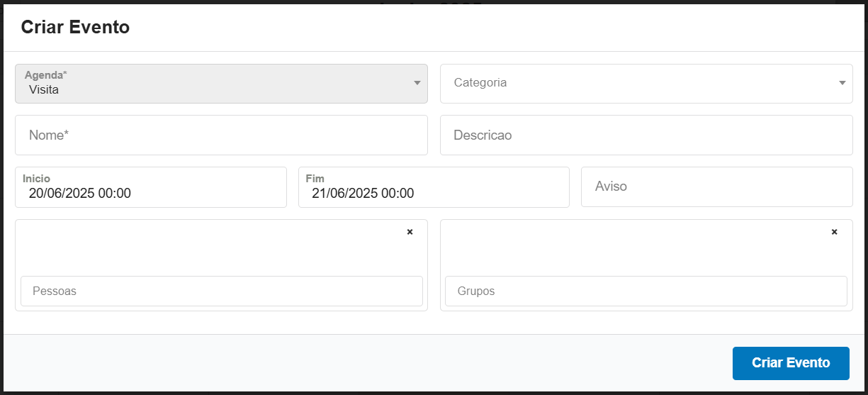
Task: Click the Fim date 21/06/2025 00:00
Action: pyautogui.click(x=363, y=194)
